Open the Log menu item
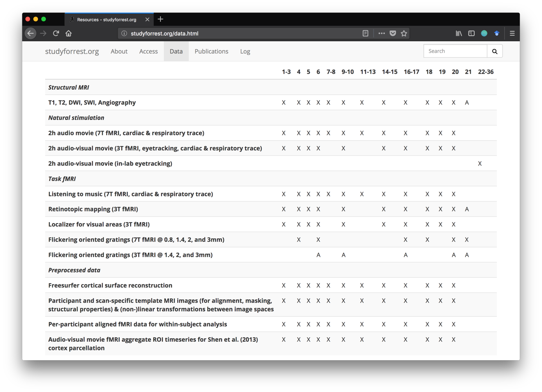 point(245,51)
